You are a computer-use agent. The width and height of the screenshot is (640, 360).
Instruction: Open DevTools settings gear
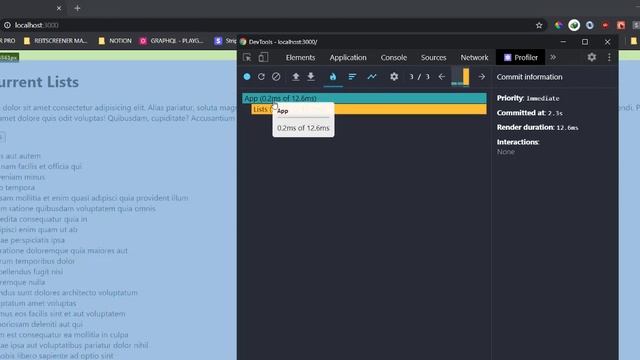click(592, 58)
